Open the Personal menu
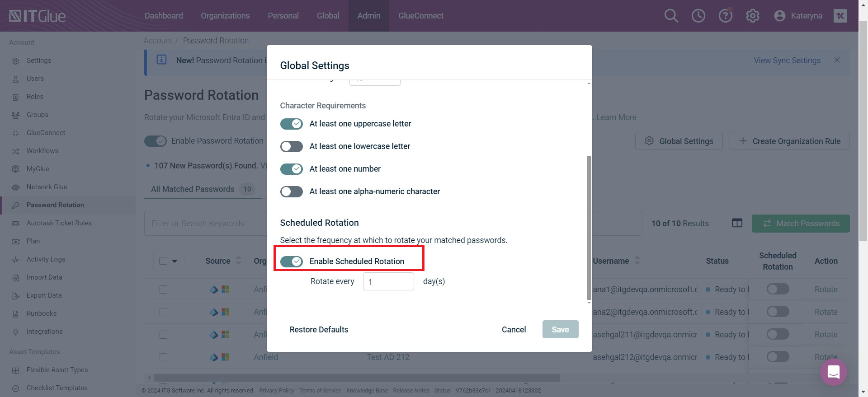Viewport: 868px width, 397px height. point(283,16)
